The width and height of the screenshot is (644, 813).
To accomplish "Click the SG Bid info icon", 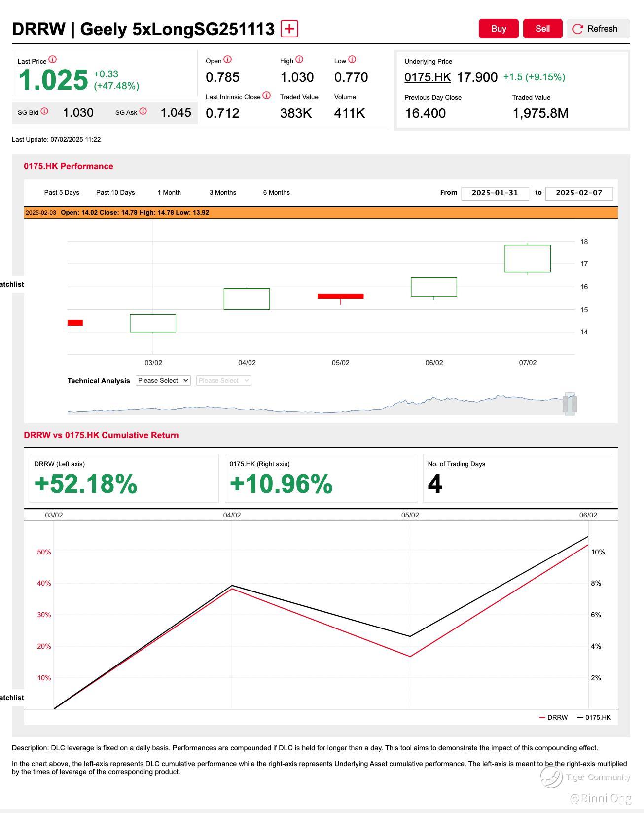I will point(44,111).
